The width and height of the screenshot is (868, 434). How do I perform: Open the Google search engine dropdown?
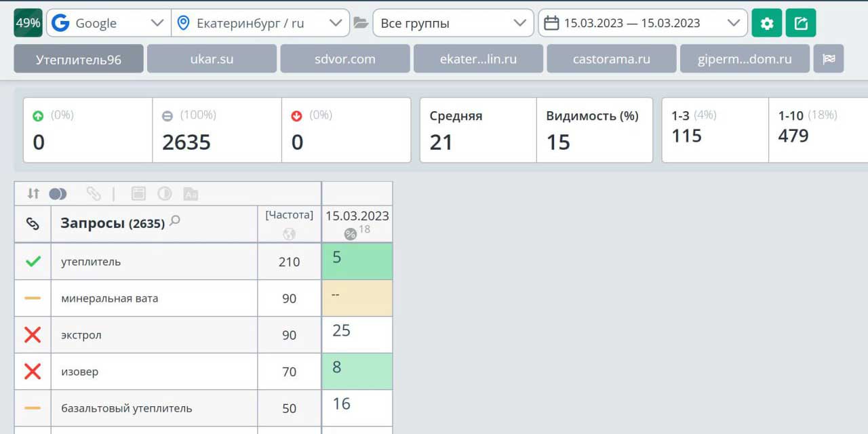pyautogui.click(x=108, y=23)
